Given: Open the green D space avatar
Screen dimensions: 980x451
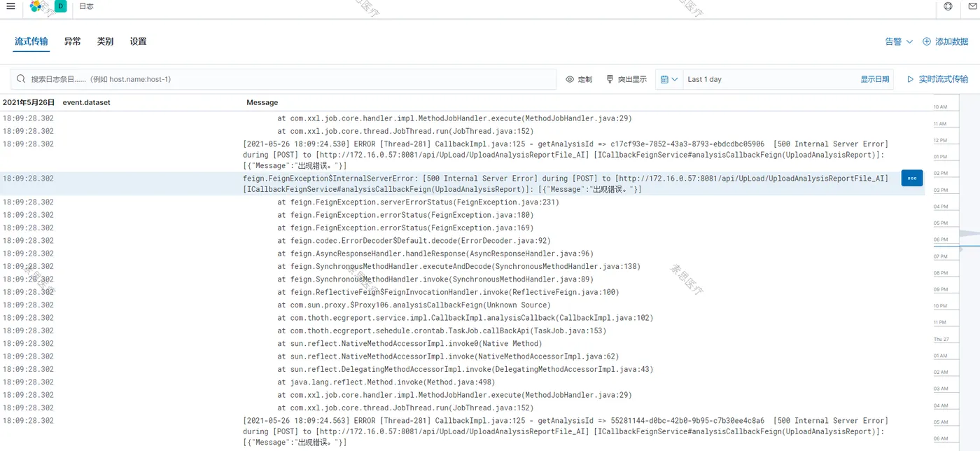Looking at the screenshot, I should tap(60, 6).
